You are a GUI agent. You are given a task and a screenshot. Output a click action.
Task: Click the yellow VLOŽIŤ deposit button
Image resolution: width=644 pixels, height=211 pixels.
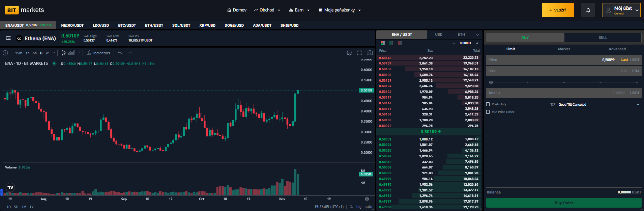point(558,10)
